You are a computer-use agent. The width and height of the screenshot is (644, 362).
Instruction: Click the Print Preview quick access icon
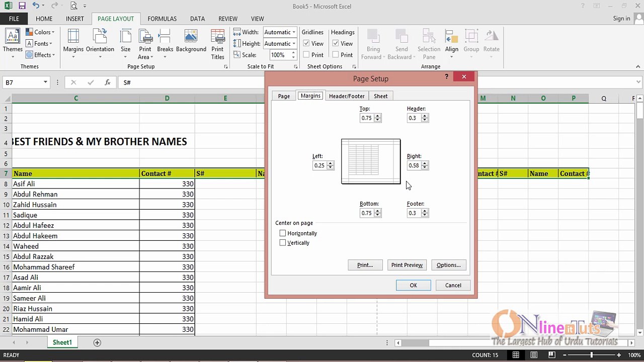pyautogui.click(x=73, y=6)
